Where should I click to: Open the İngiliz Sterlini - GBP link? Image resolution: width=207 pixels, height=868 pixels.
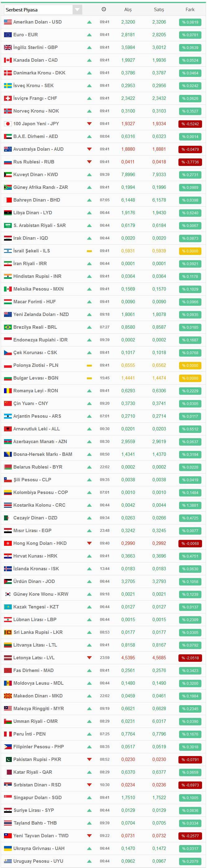(x=35, y=47)
